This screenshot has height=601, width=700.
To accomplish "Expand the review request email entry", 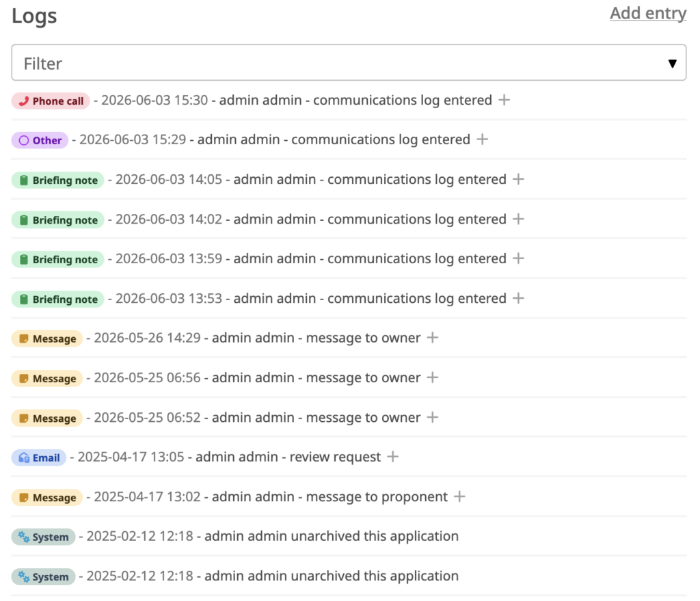I will 393,456.
